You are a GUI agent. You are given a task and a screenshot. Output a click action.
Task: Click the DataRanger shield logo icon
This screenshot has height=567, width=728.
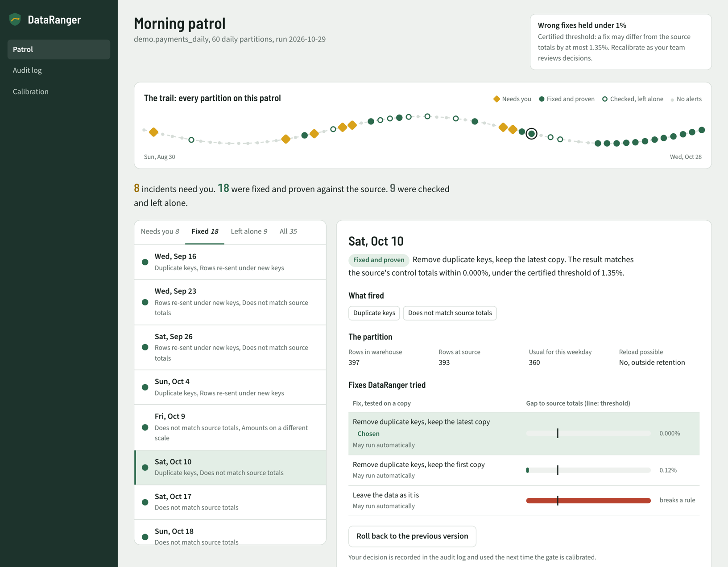[x=15, y=19]
